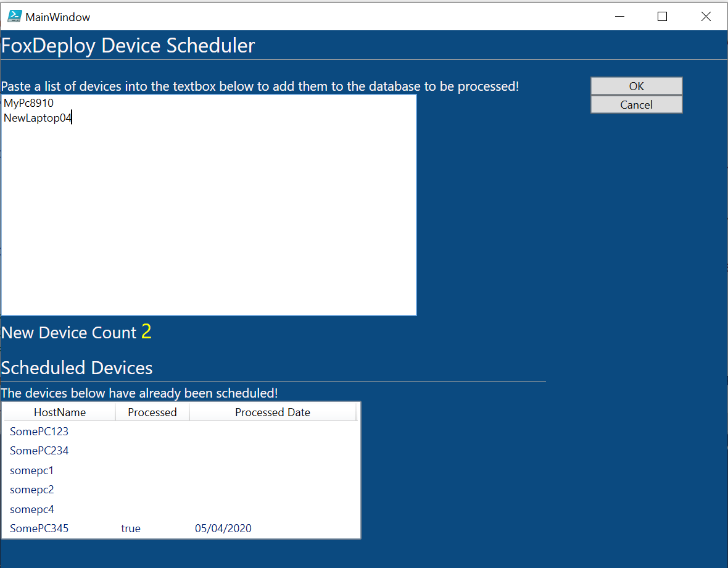Select the somepc2 row
Viewport: 728px width, 568px height.
[x=181, y=490]
